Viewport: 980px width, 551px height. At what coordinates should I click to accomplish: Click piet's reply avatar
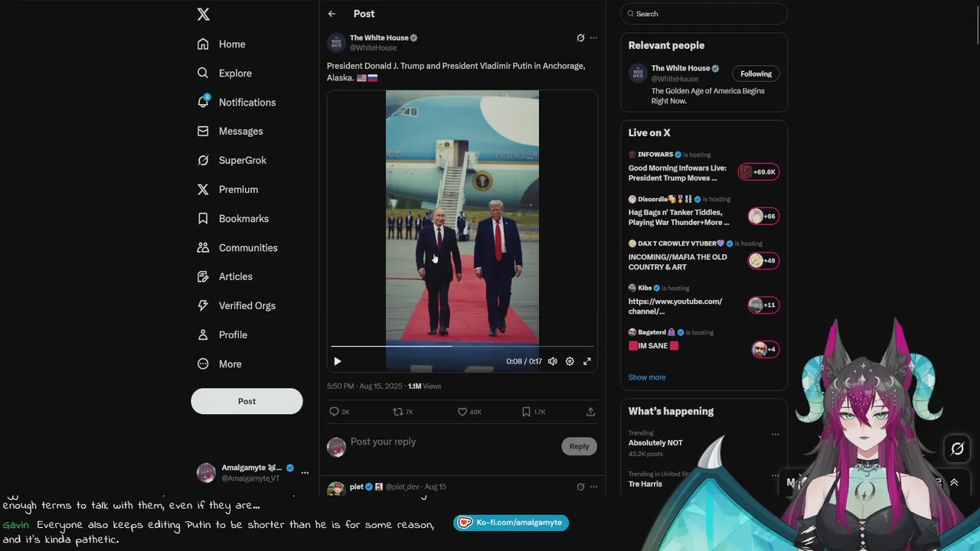336,489
